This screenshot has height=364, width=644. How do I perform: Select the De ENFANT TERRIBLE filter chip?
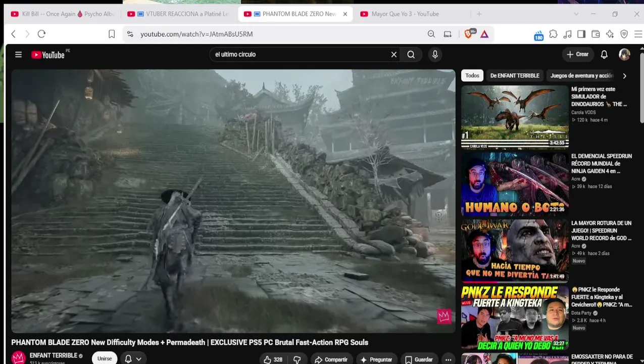click(515, 76)
